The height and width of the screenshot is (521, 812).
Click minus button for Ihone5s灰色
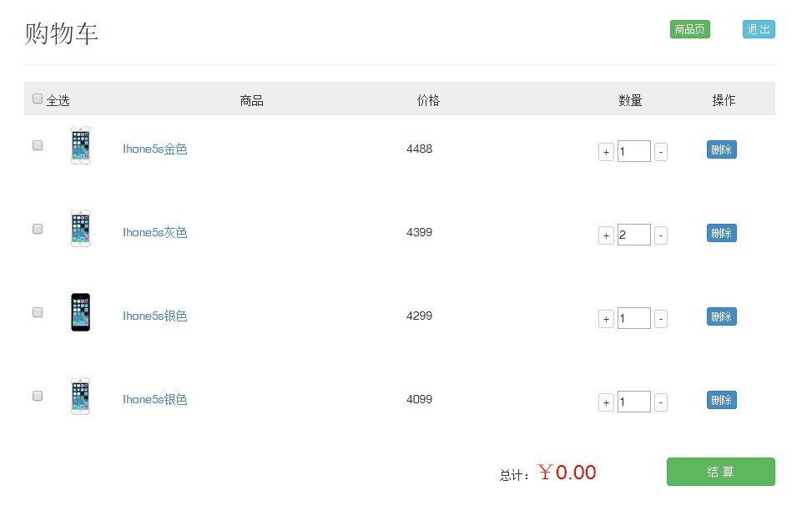(x=660, y=235)
